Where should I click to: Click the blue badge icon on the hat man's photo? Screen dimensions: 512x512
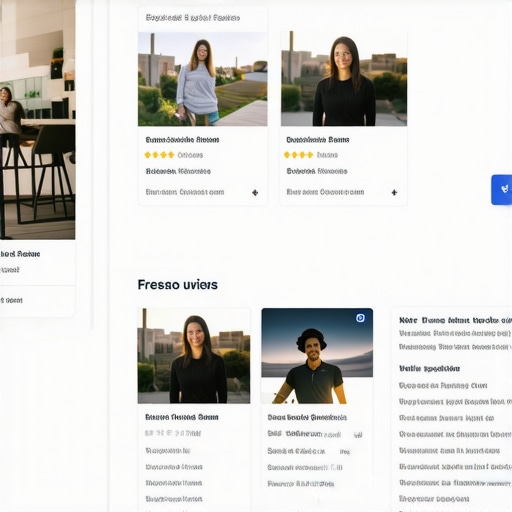pos(360,318)
